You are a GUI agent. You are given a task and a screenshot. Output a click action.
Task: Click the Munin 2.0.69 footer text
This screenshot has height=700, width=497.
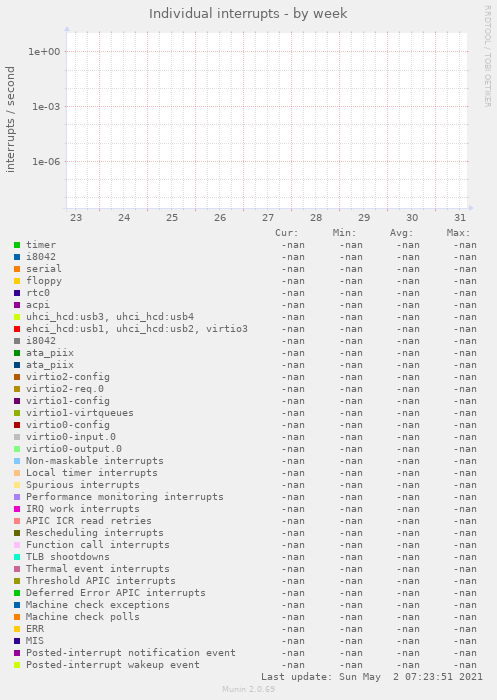point(248,689)
